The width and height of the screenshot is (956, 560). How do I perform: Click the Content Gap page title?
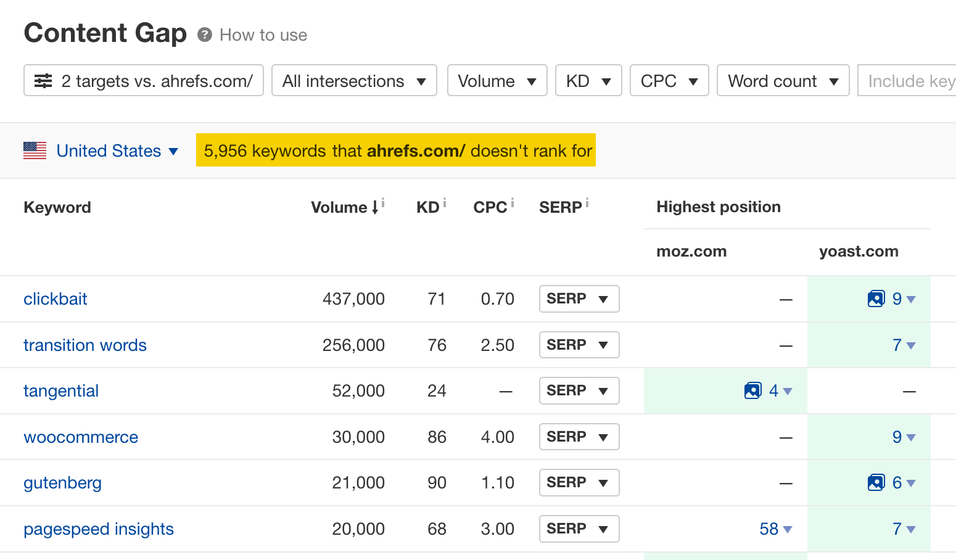105,33
